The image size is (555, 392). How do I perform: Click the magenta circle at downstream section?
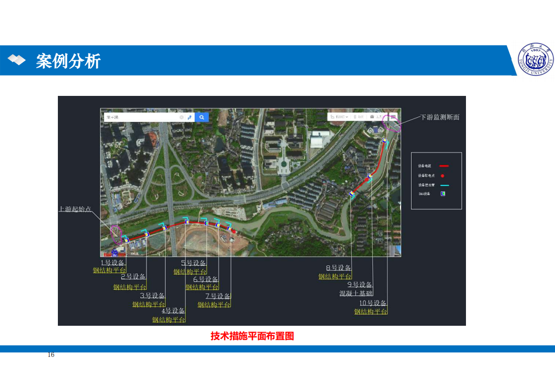[391, 122]
